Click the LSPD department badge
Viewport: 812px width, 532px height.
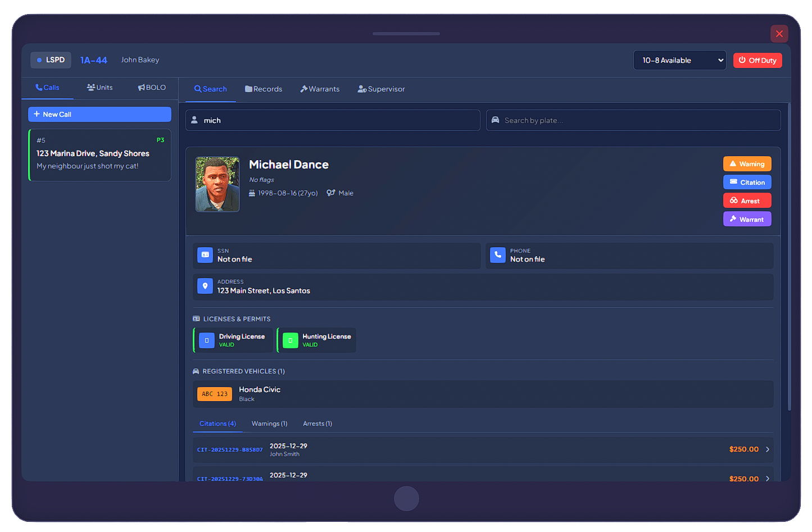pyautogui.click(x=51, y=60)
